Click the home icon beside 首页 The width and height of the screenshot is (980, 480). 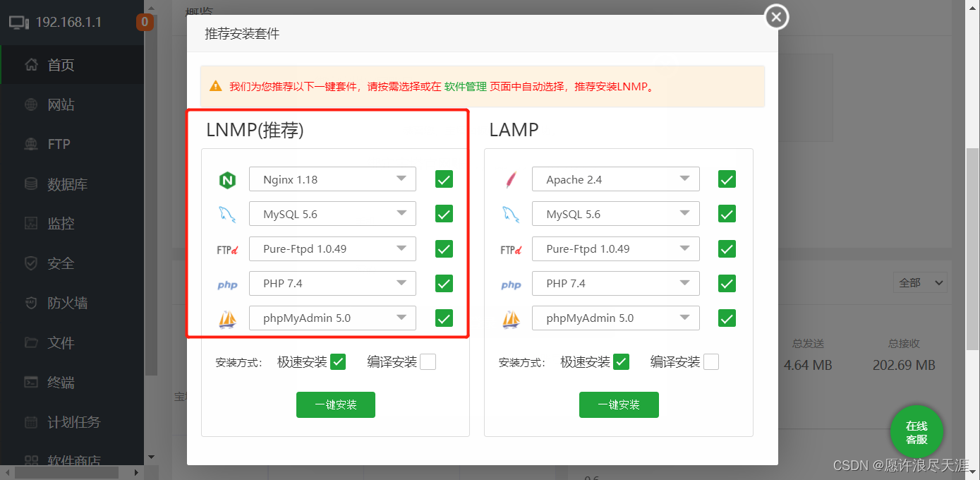[31, 65]
